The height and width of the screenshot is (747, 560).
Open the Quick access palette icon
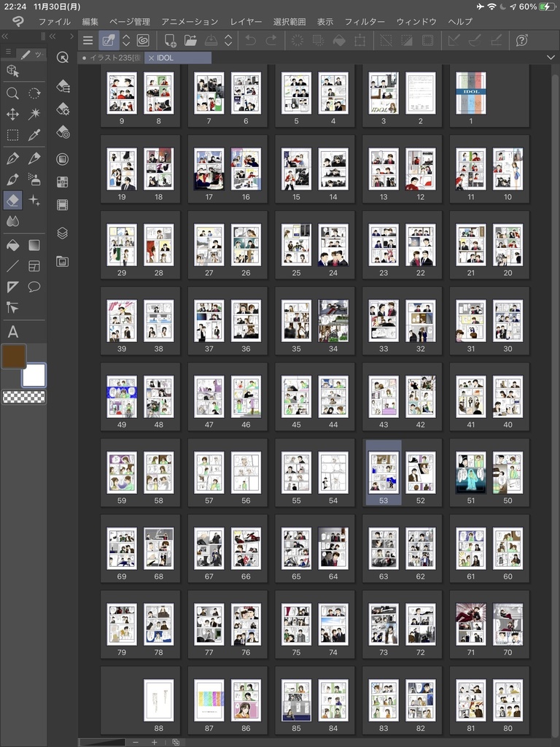[63, 57]
